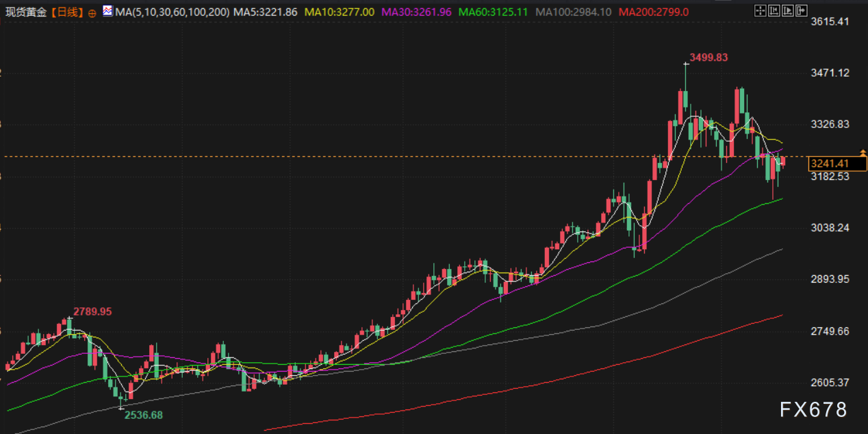Image resolution: width=868 pixels, height=434 pixels.
Task: Click the 3499.83 high price marker
Action: 708,58
